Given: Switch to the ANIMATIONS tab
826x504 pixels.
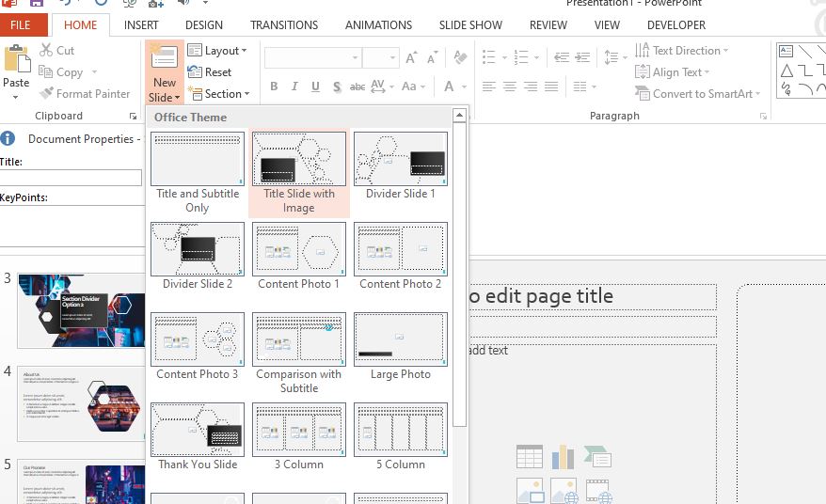Looking at the screenshot, I should tap(378, 25).
